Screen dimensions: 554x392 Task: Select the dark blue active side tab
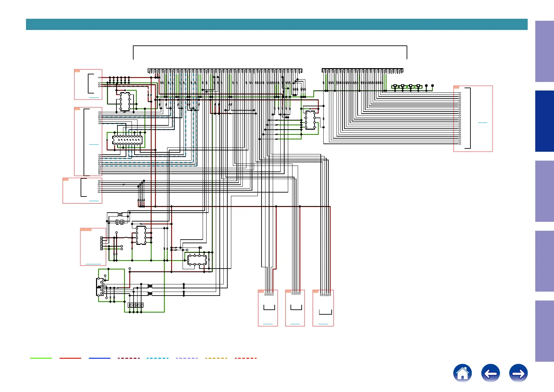point(544,121)
